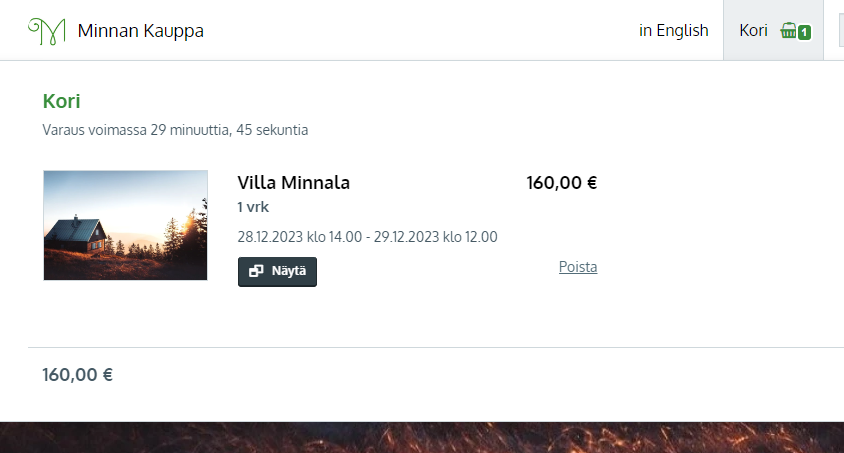The height and width of the screenshot is (453, 844).
Task: Click the 1 vrk duration label
Action: [x=253, y=207]
